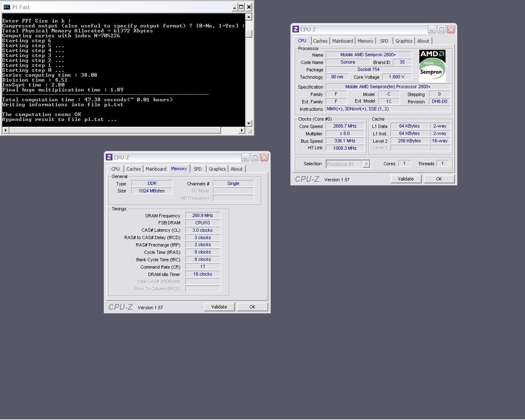Go to the Graphics tab in the Memory window
The width and height of the screenshot is (525, 420).
pos(217,169)
